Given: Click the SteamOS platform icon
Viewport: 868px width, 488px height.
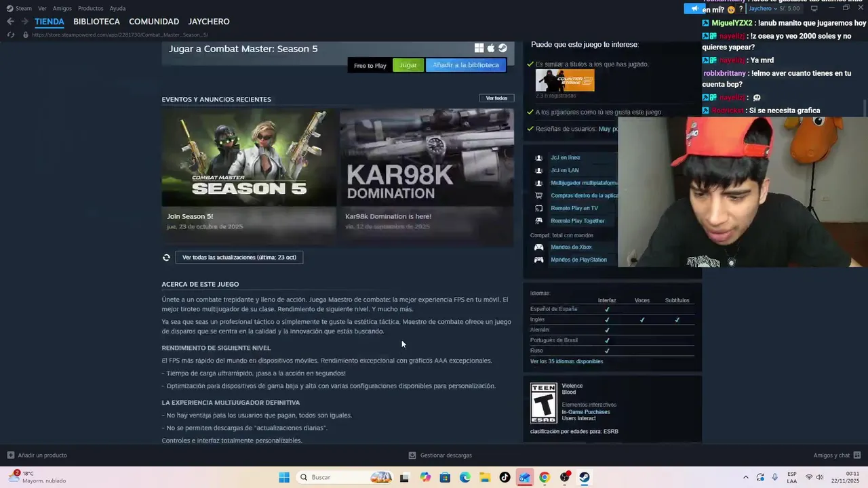Looking at the screenshot, I should pos(502,48).
